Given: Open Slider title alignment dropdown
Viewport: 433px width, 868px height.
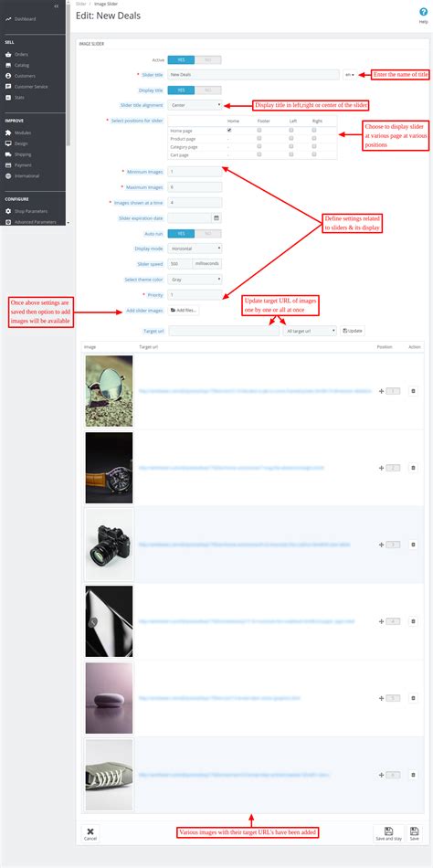Looking at the screenshot, I should (195, 105).
